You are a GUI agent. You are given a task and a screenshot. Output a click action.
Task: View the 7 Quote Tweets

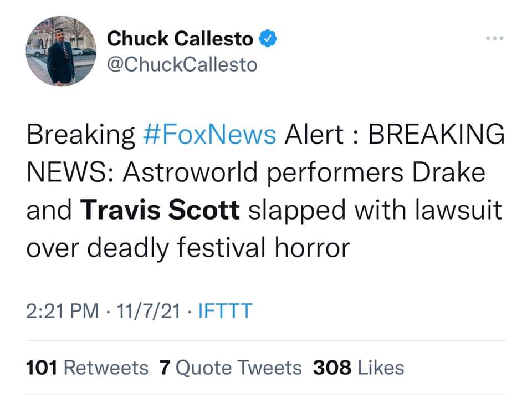click(x=230, y=367)
